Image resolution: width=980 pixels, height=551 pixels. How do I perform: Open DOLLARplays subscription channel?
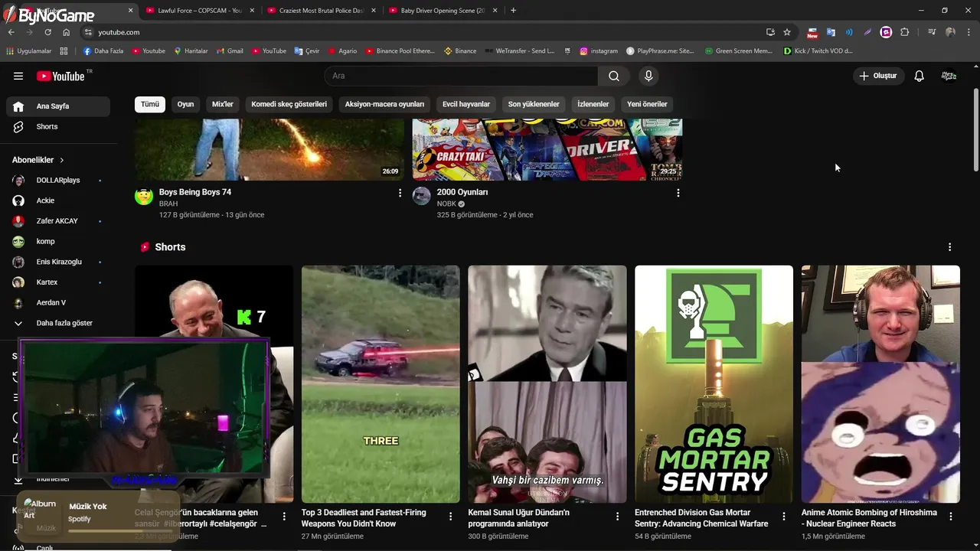[58, 180]
